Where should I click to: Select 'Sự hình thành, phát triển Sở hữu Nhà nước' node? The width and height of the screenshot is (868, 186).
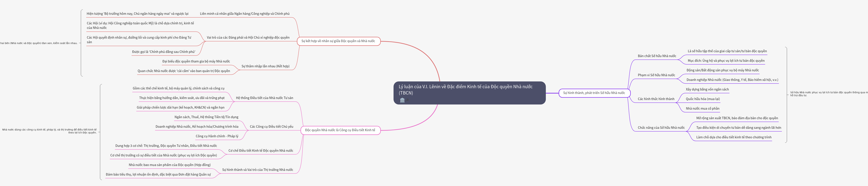click(x=594, y=93)
